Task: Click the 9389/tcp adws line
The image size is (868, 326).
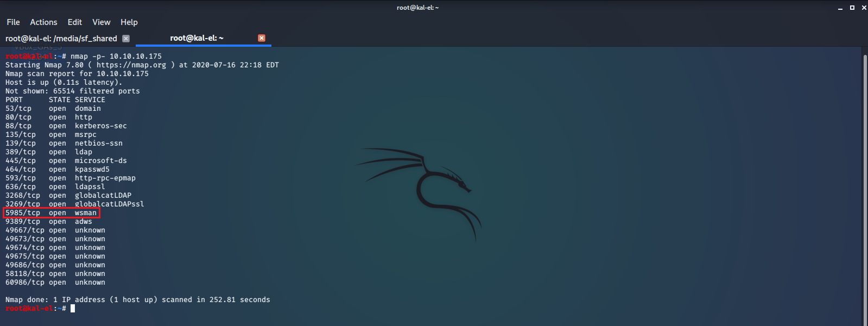Action: 49,222
